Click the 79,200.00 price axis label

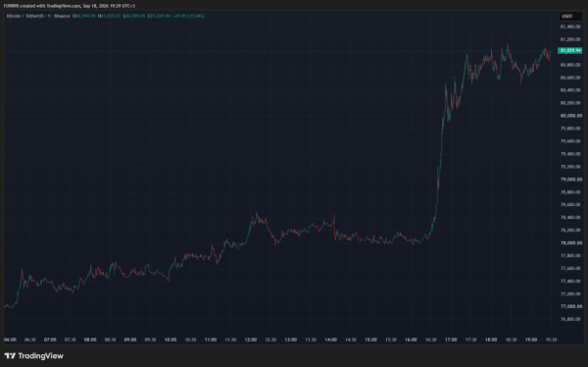(571, 167)
